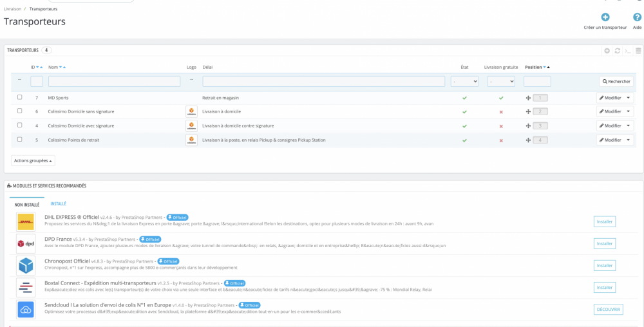
Task: Click Découvrir for Sendcloud
Action: click(609, 310)
